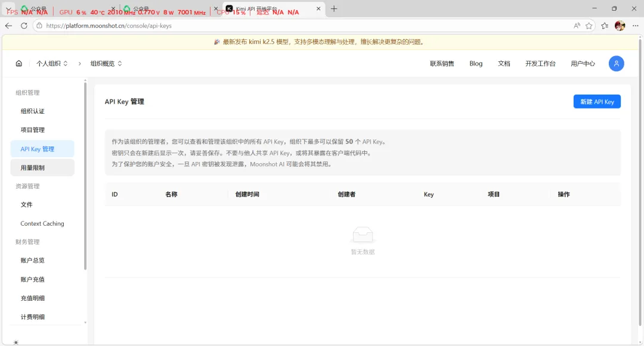Image resolution: width=644 pixels, height=346 pixels.
Task: Select 用量限制 in sidebar
Action: click(42, 168)
